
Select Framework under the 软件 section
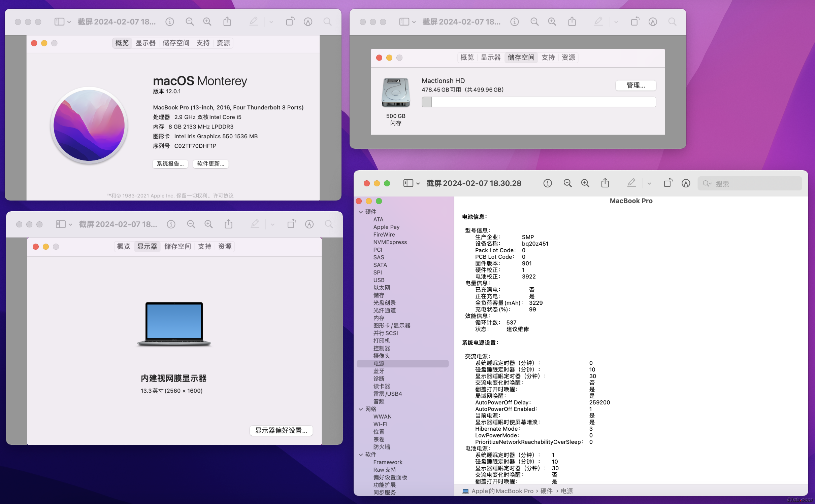tap(388, 462)
